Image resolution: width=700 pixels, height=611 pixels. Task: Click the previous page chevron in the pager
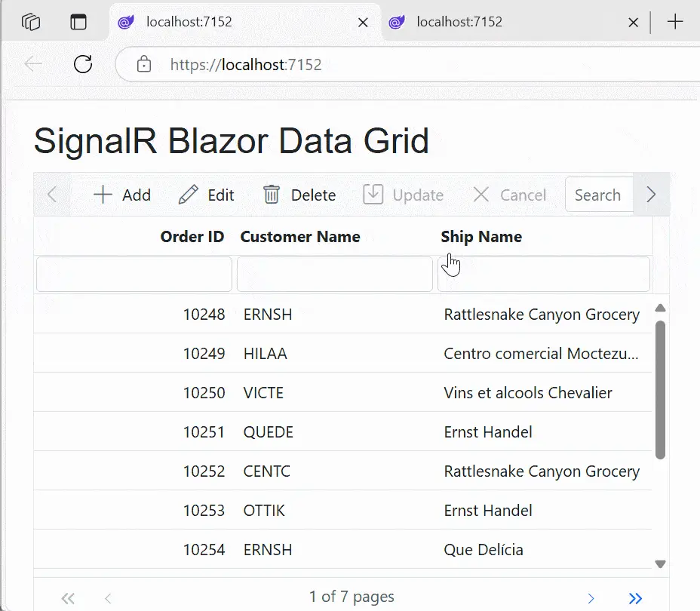coord(109,597)
